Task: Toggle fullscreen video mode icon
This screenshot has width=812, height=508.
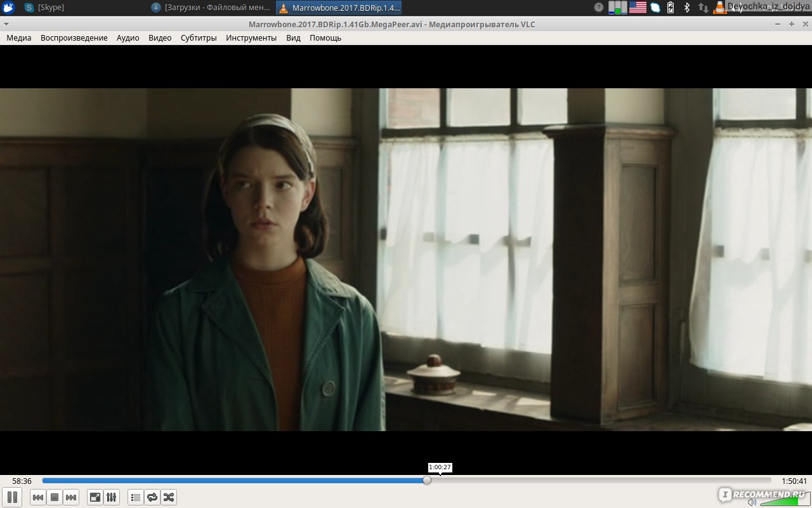Action: point(95,497)
